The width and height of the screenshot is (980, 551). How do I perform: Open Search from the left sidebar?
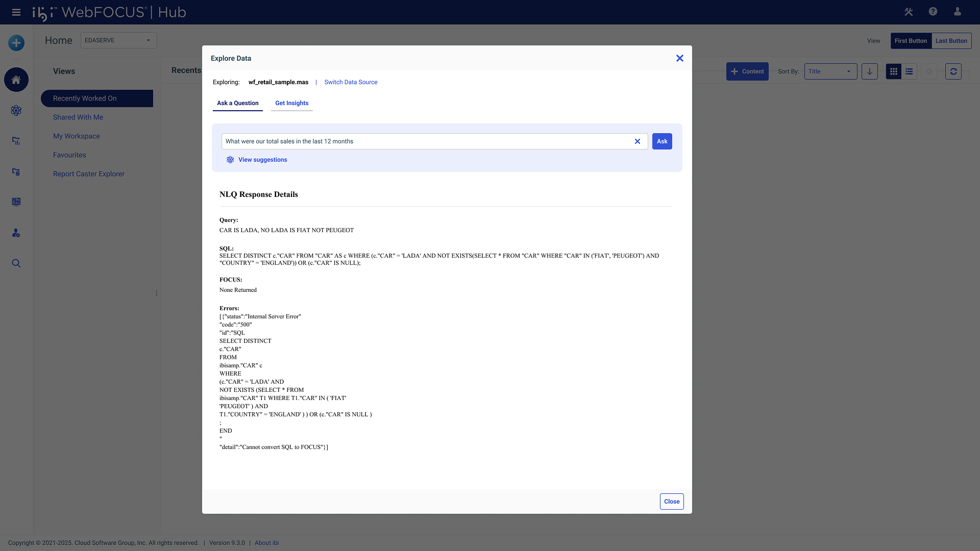[16, 263]
